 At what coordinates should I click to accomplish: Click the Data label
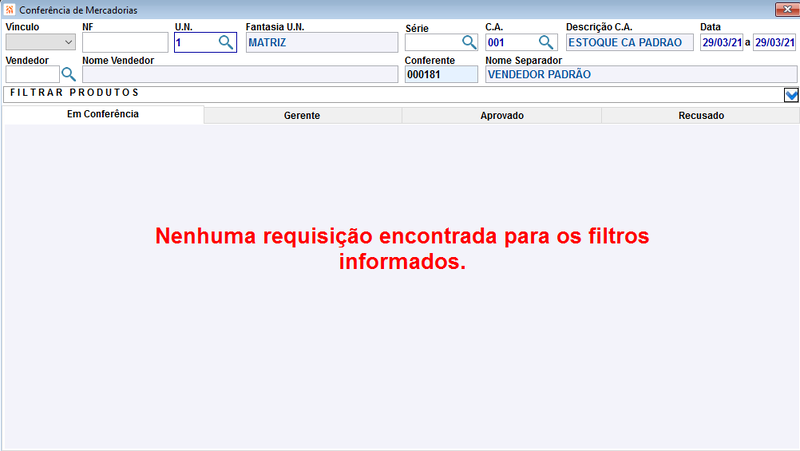pos(710,27)
